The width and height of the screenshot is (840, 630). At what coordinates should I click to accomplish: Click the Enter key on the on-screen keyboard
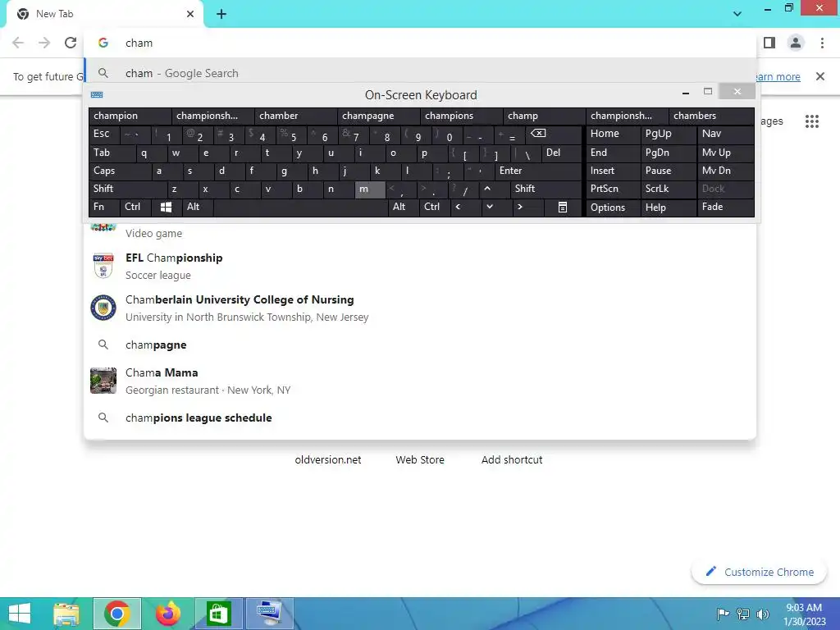point(538,171)
